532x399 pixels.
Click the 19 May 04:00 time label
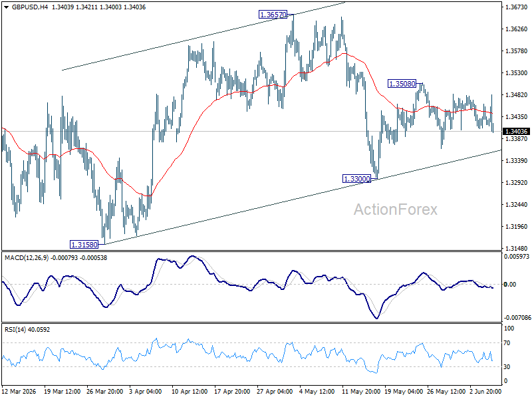tap(402, 391)
